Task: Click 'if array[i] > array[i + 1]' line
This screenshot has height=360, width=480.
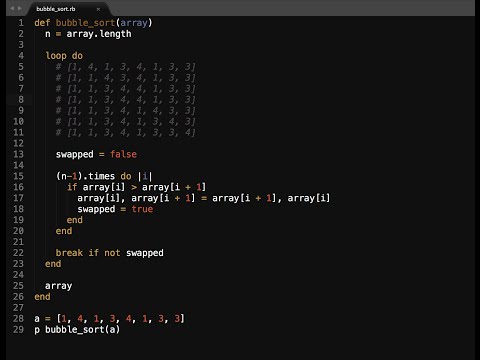Action: tap(137, 187)
